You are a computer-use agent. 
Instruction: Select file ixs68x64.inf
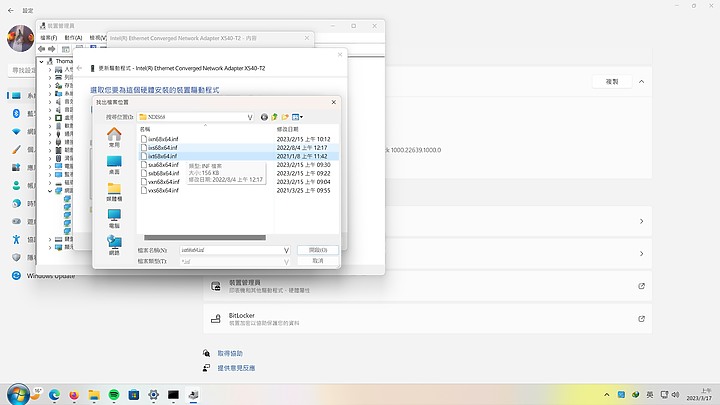point(163,147)
